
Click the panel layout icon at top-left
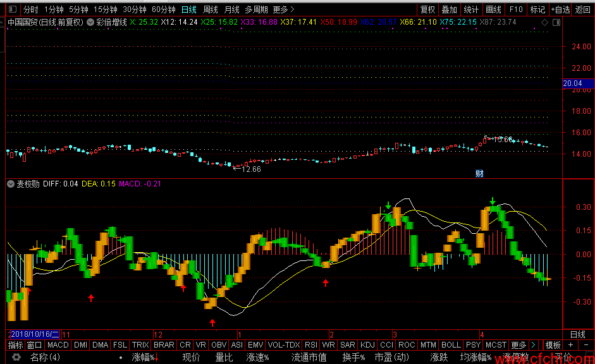click(x=13, y=9)
